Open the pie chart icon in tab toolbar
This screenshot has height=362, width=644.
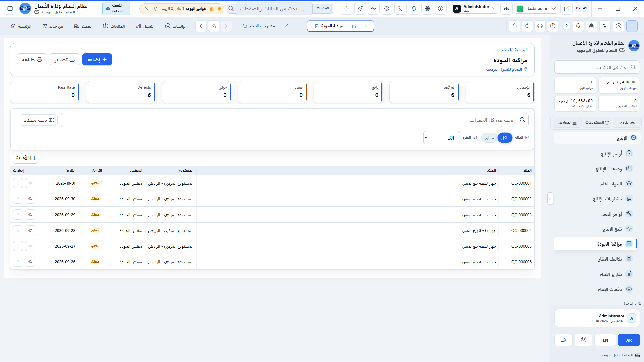click(x=553, y=26)
